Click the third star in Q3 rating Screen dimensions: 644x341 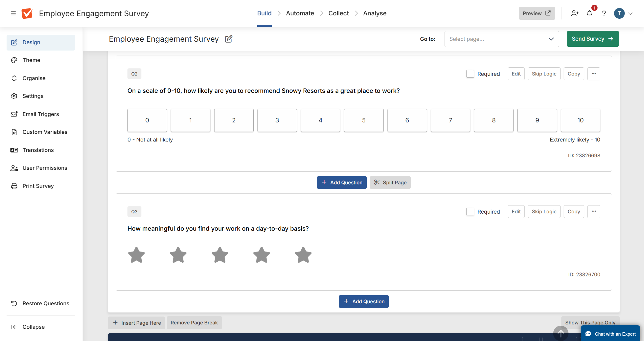pos(220,255)
